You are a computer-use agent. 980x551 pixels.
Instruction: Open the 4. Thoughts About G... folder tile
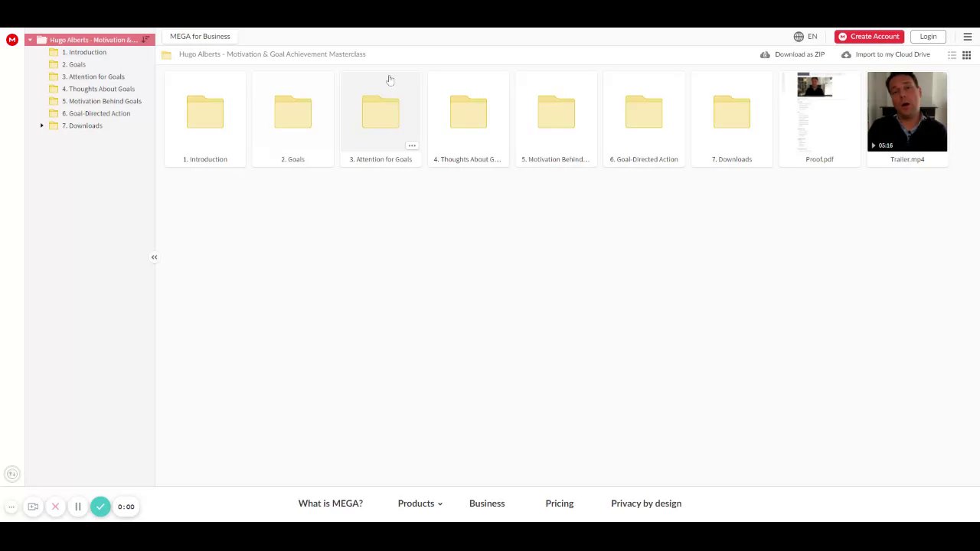[x=468, y=119]
